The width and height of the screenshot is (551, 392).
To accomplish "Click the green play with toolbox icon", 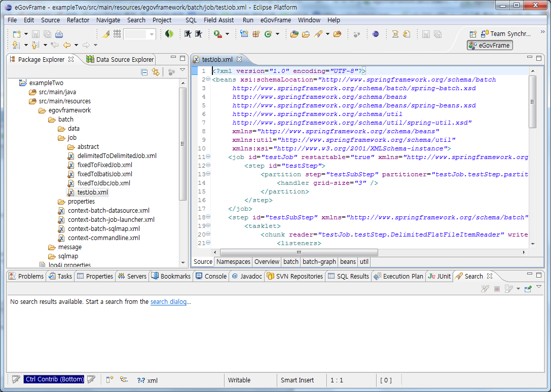I will click(218, 34).
